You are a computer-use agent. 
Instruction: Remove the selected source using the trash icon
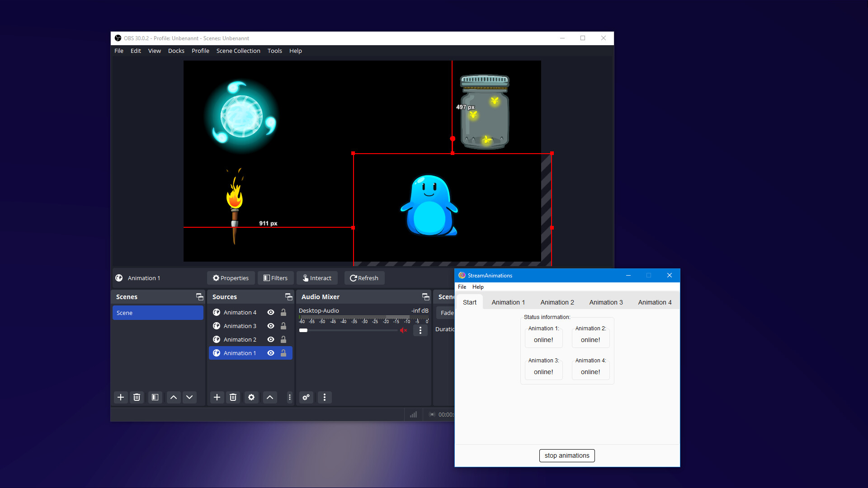click(233, 397)
